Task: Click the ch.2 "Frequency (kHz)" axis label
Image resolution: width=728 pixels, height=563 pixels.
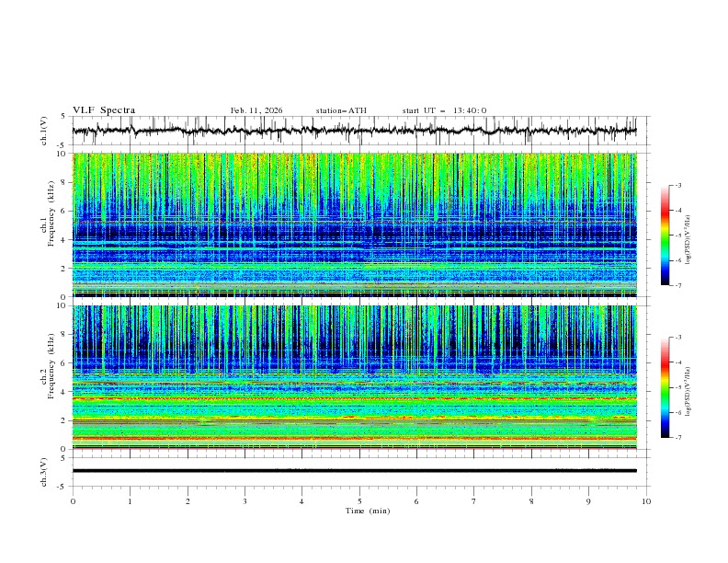Action: (x=51, y=366)
